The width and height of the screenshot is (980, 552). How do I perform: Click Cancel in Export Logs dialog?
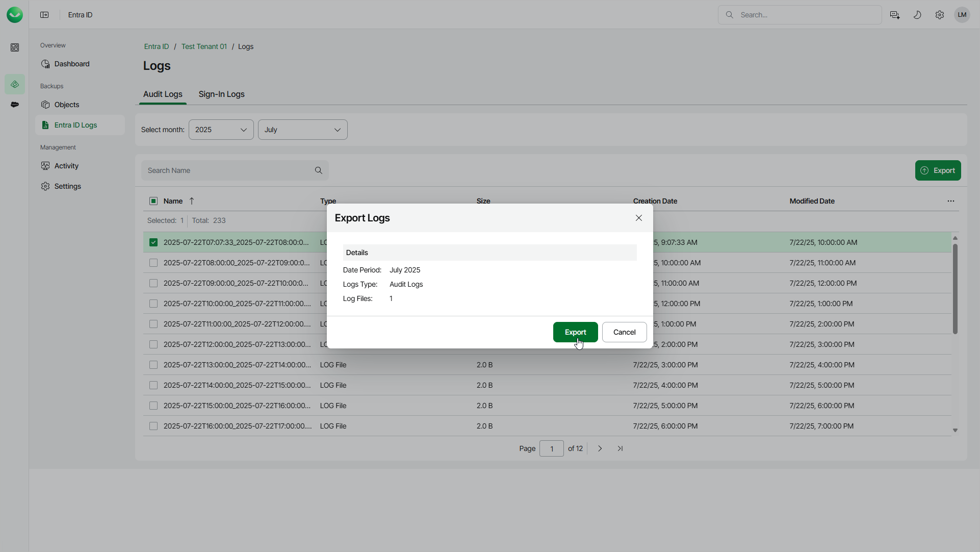[624, 332]
